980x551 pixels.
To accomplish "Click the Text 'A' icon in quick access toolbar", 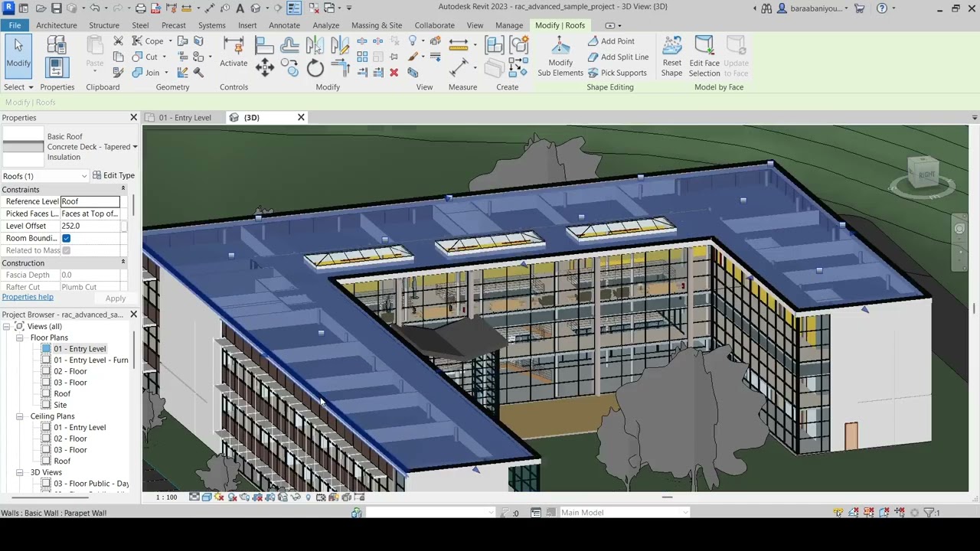I will point(240,8).
